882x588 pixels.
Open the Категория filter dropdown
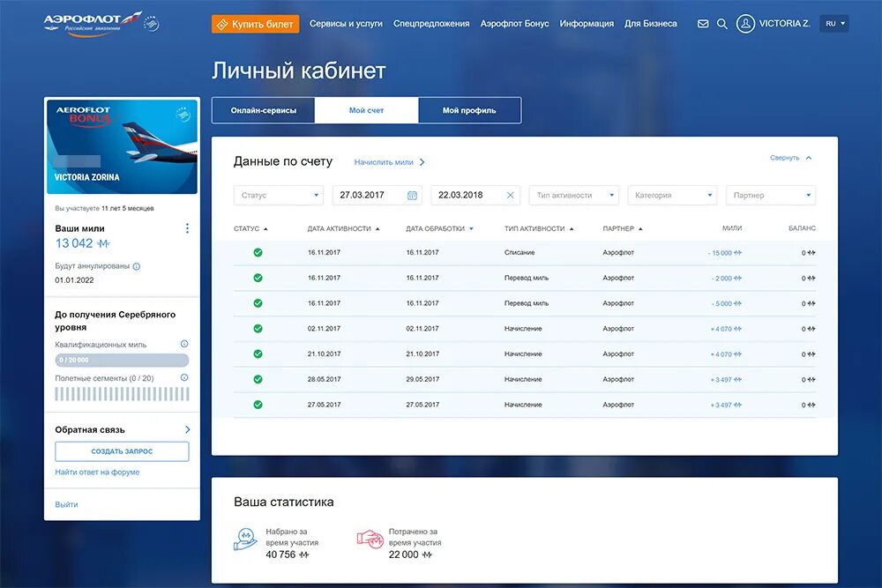[x=672, y=195]
